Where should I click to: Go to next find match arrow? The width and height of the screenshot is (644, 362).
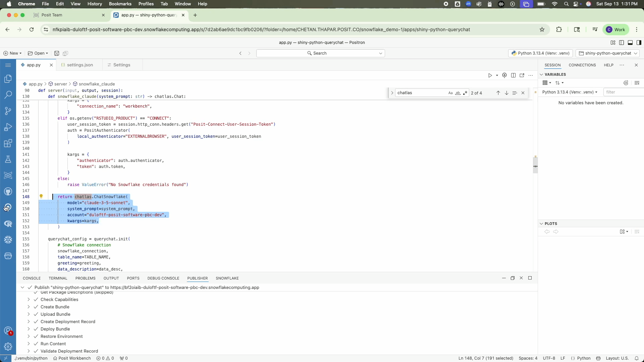coord(506,93)
